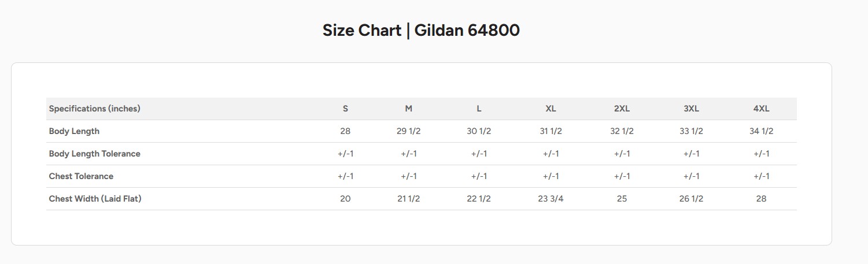The width and height of the screenshot is (868, 264).
Task: Select the Body Length Tolerance row label
Action: point(95,154)
